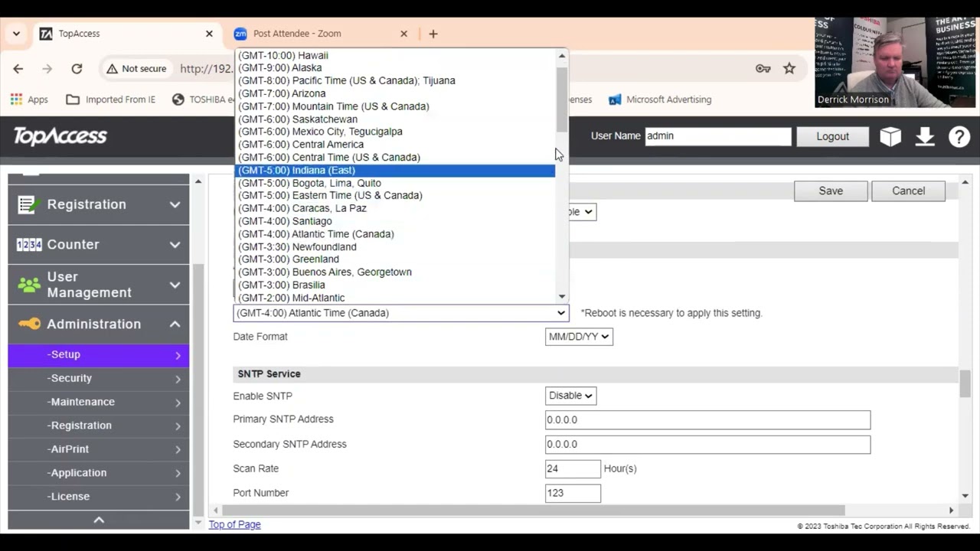This screenshot has width=980, height=551.
Task: Click the TopAccess help question mark icon
Action: pyautogui.click(x=959, y=136)
